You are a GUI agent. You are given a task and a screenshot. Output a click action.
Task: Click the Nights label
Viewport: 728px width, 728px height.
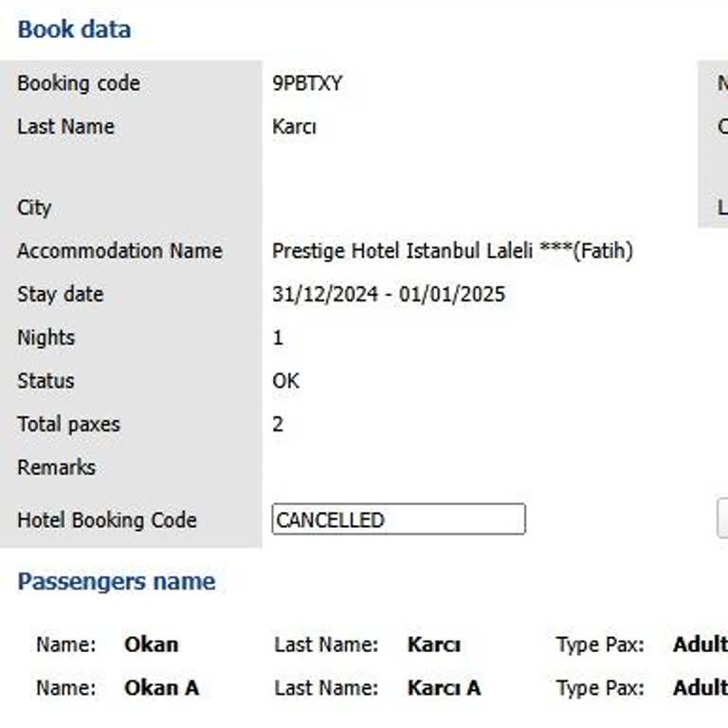[45, 338]
